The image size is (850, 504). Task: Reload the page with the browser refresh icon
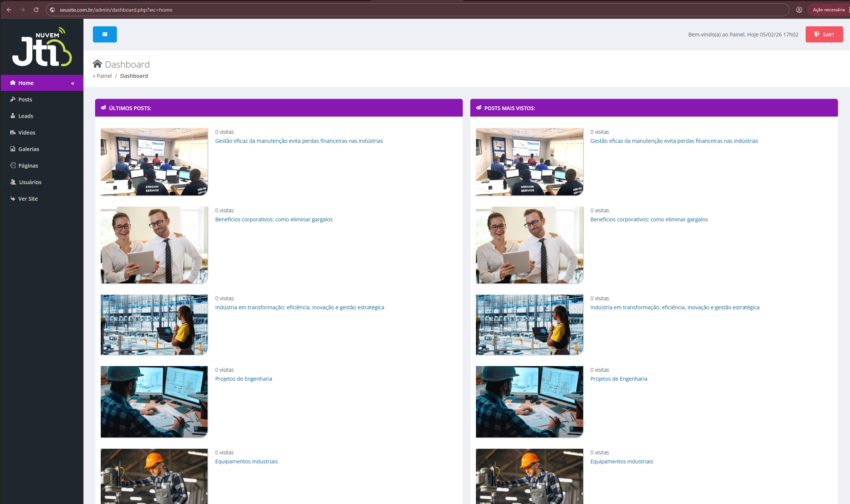click(x=36, y=10)
